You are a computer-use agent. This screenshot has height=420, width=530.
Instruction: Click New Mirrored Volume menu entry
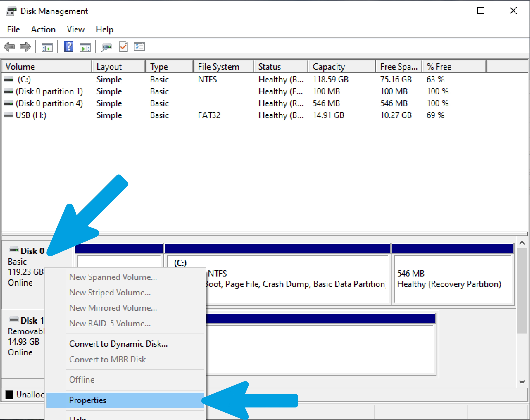pyautogui.click(x=125, y=308)
